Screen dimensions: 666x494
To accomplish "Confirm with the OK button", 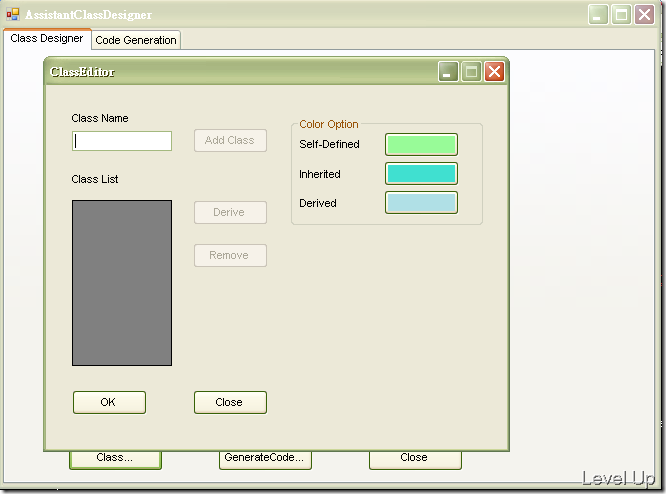I will [x=109, y=402].
